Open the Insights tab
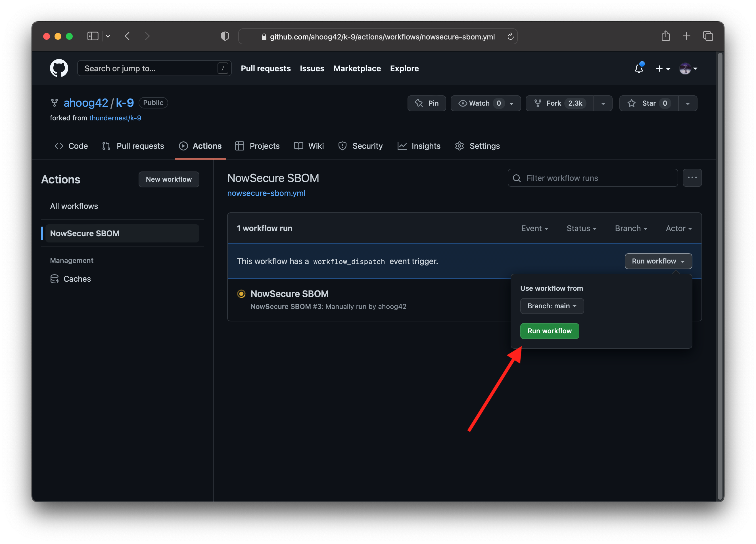This screenshot has width=756, height=544. (x=419, y=146)
